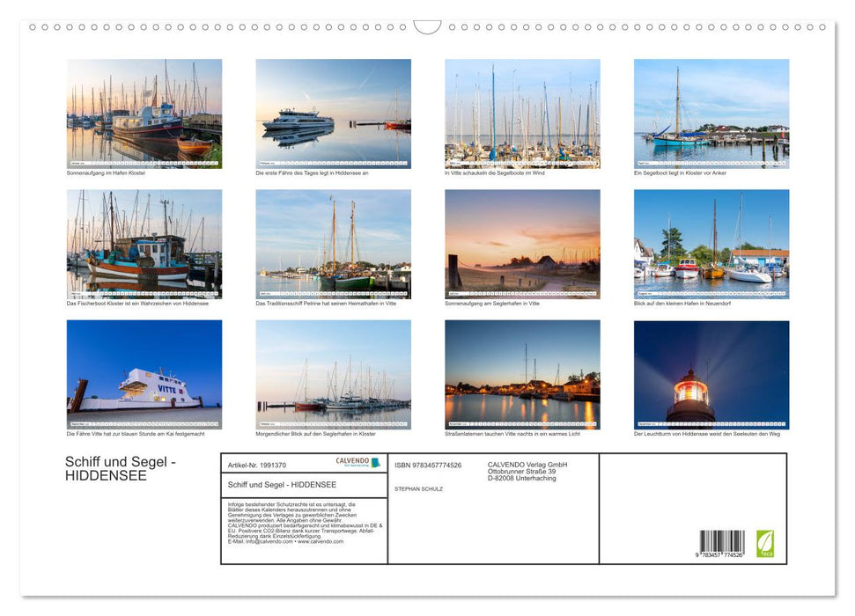Select the blue ferry VITTE photograph
Image resolution: width=855 pixels, height=616 pixels.
pyautogui.click(x=144, y=373)
